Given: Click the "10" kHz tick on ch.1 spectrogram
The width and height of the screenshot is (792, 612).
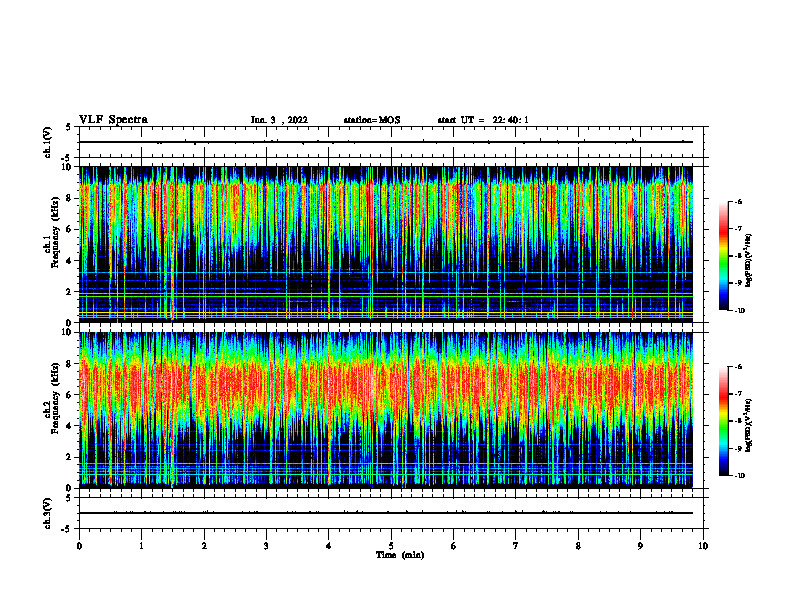Looking at the screenshot, I should click(x=67, y=168).
